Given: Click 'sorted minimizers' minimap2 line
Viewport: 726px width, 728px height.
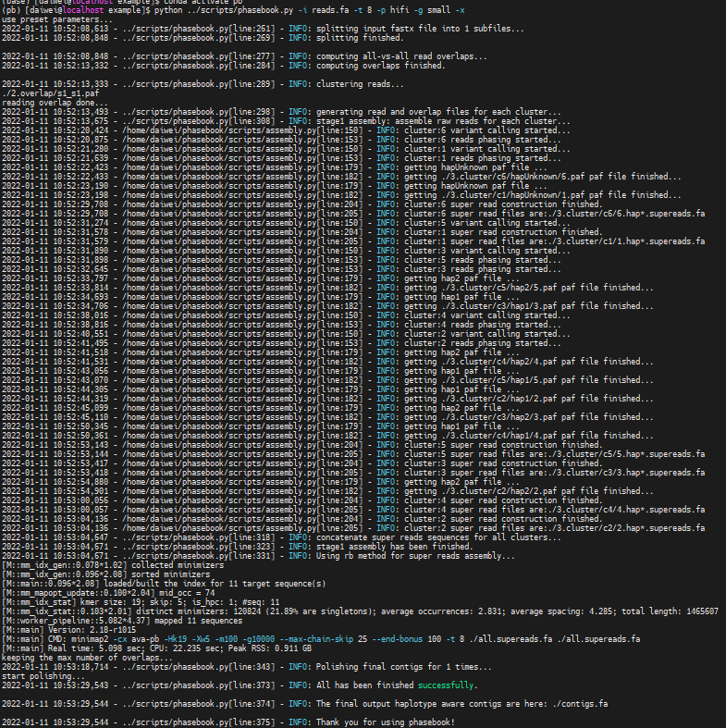Looking at the screenshot, I should point(105,575).
